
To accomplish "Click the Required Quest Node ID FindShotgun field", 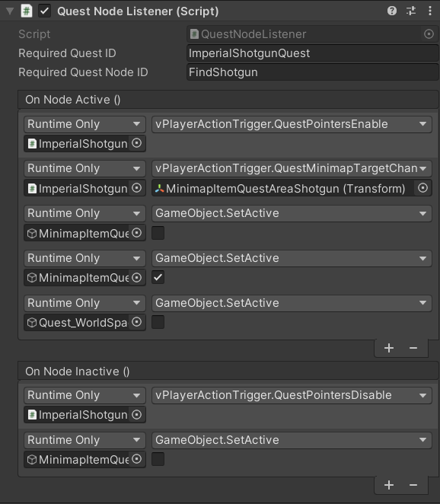I will [x=312, y=72].
